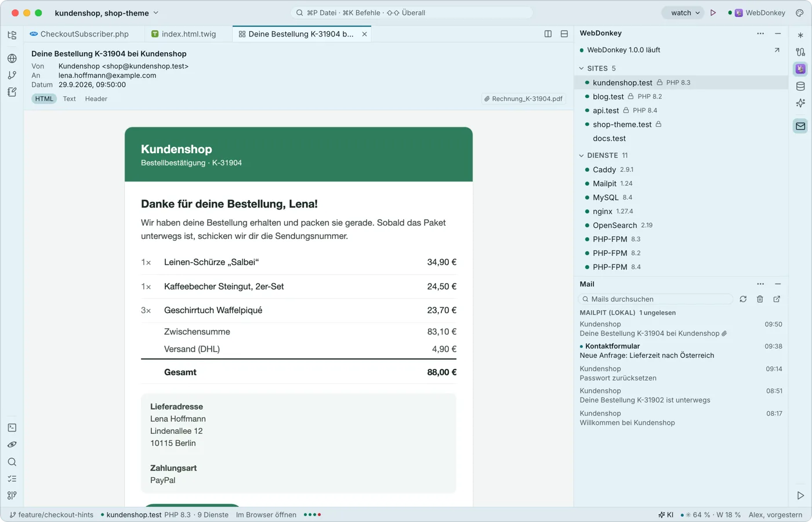The width and height of the screenshot is (812, 522).
Task: Open the AI sparkle icon in right strip
Action: tap(800, 103)
